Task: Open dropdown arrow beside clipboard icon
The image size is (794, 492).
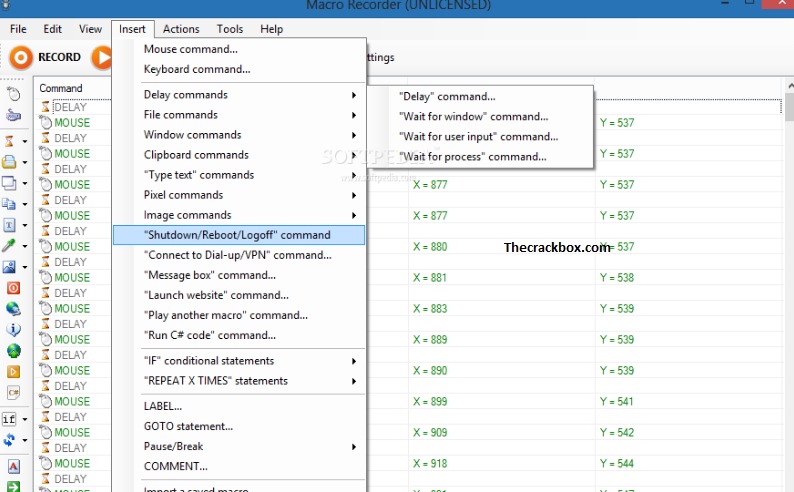Action: pyautogui.click(x=25, y=204)
